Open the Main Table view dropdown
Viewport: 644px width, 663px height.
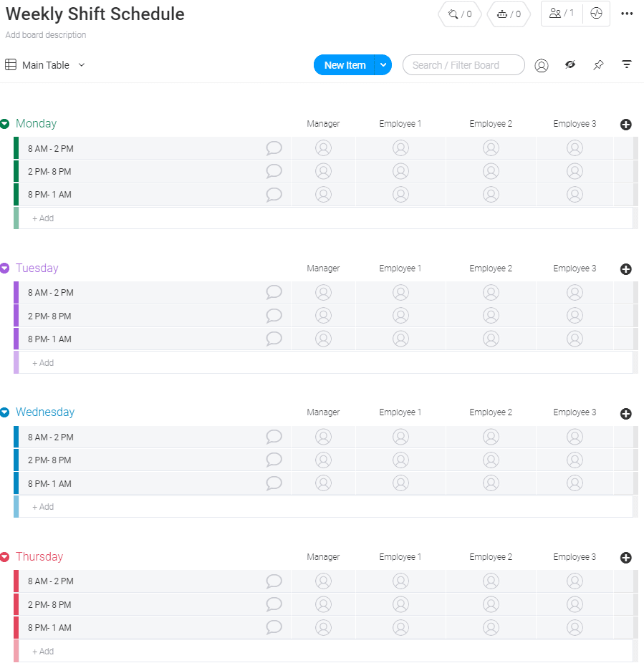pyautogui.click(x=82, y=65)
